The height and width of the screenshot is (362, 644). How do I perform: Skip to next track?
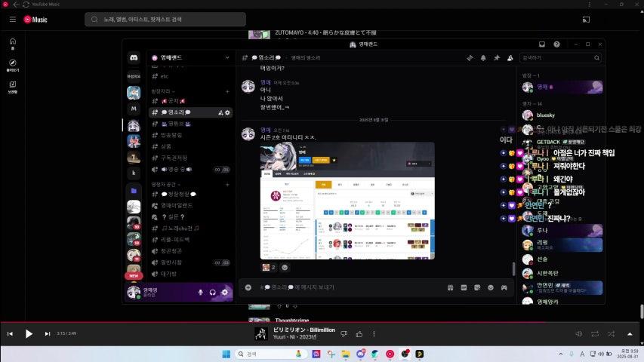coord(48,333)
